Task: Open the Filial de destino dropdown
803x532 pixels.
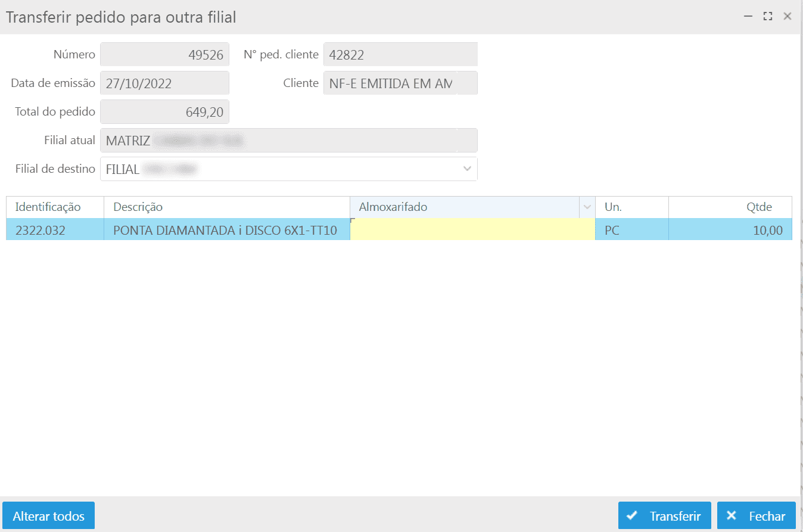Action: (x=467, y=169)
